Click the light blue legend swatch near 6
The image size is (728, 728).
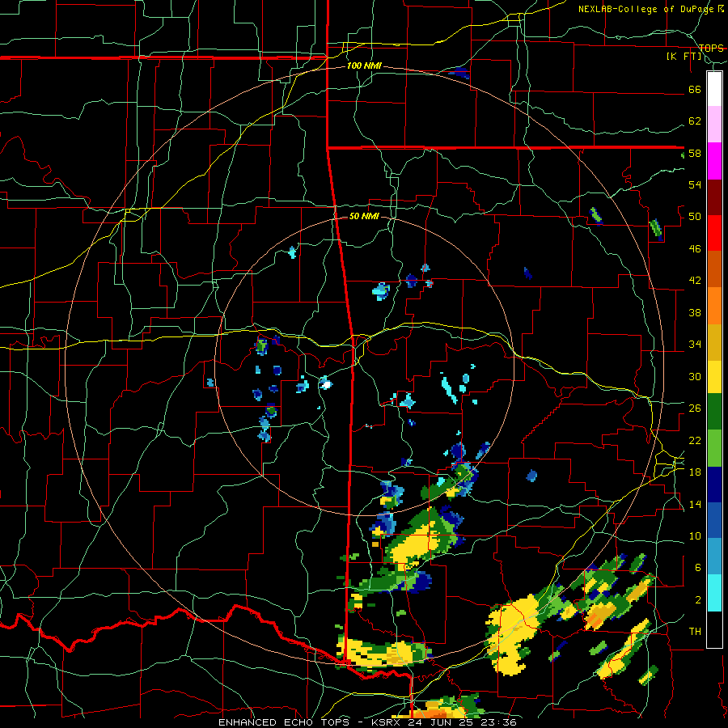[x=714, y=557]
